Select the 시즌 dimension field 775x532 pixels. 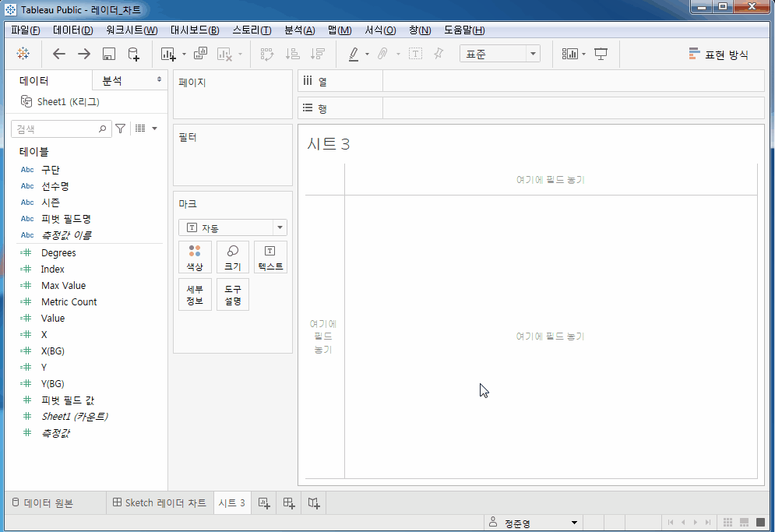pyautogui.click(x=51, y=203)
